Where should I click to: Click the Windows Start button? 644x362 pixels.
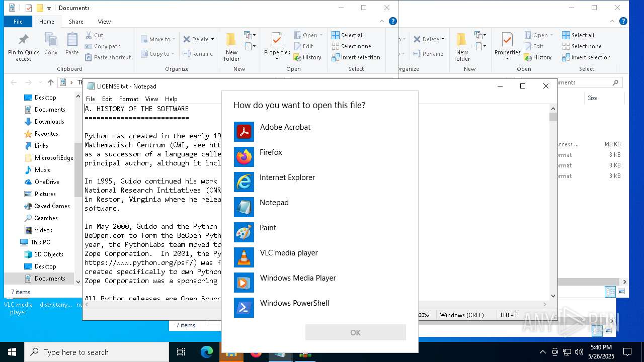(x=12, y=352)
